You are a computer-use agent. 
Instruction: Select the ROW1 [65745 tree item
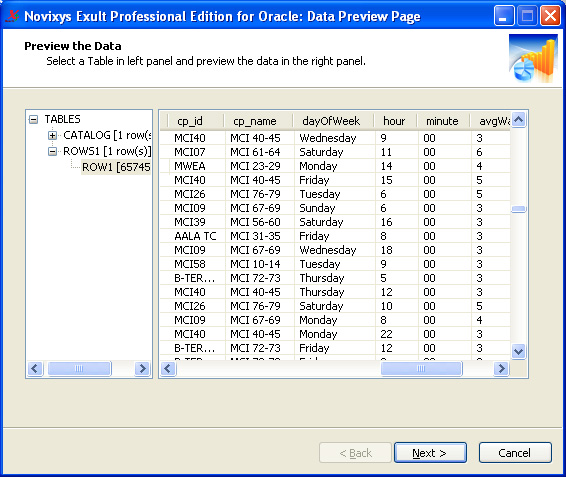click(x=116, y=167)
